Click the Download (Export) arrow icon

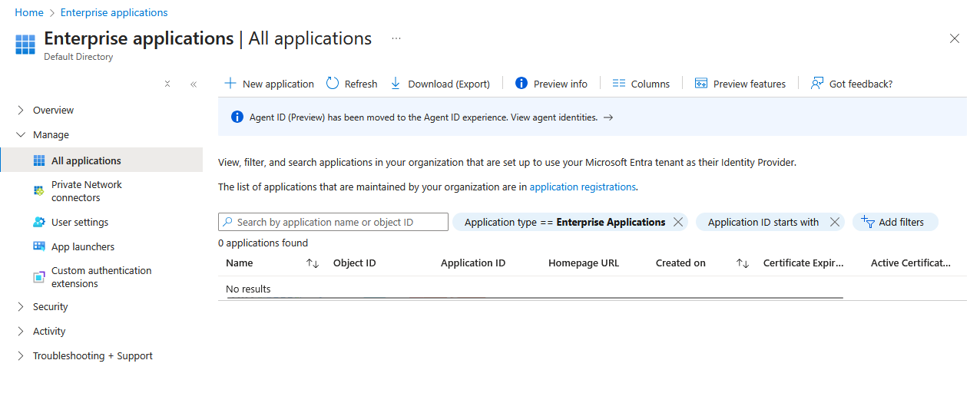coord(396,83)
